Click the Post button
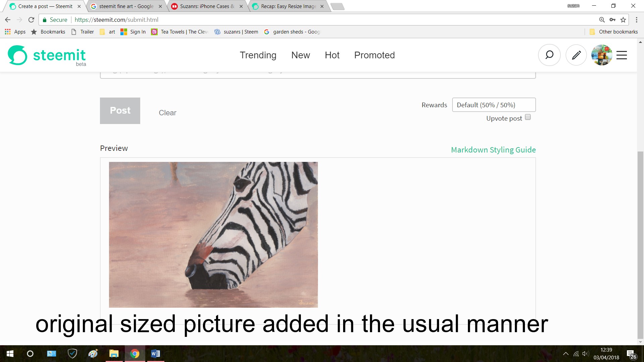Viewport: 644px width, 362px height. pyautogui.click(x=120, y=111)
